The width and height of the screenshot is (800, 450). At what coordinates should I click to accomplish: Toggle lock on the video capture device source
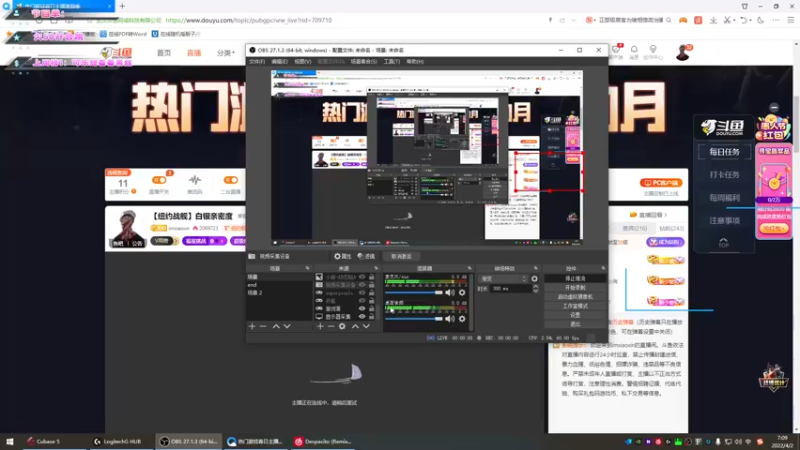(372, 285)
